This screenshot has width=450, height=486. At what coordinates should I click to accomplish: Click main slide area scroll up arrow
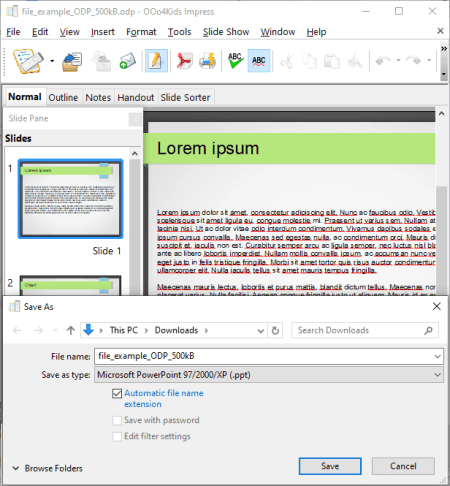(x=441, y=114)
